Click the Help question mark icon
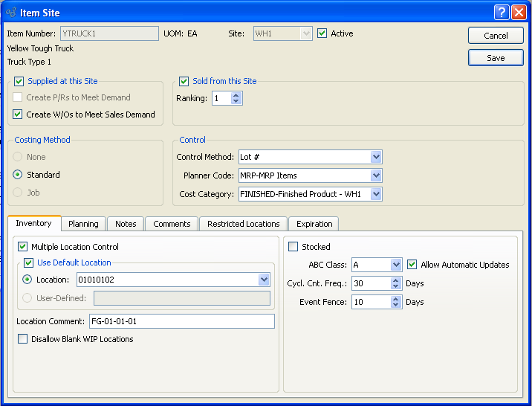 point(502,12)
